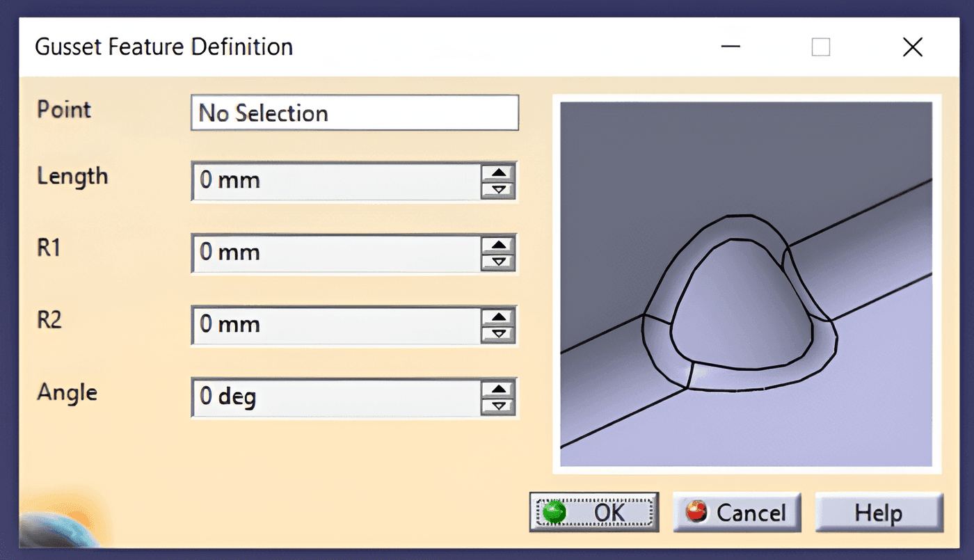Confirm the gusset with OK button
974x560 pixels.
(594, 513)
